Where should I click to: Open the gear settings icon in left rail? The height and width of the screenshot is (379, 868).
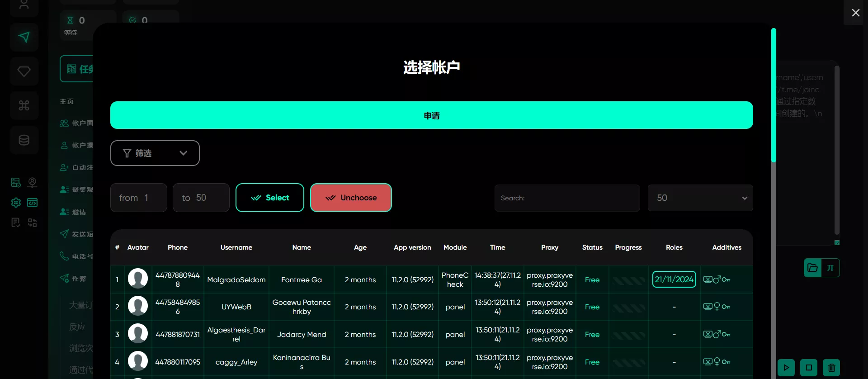click(16, 203)
